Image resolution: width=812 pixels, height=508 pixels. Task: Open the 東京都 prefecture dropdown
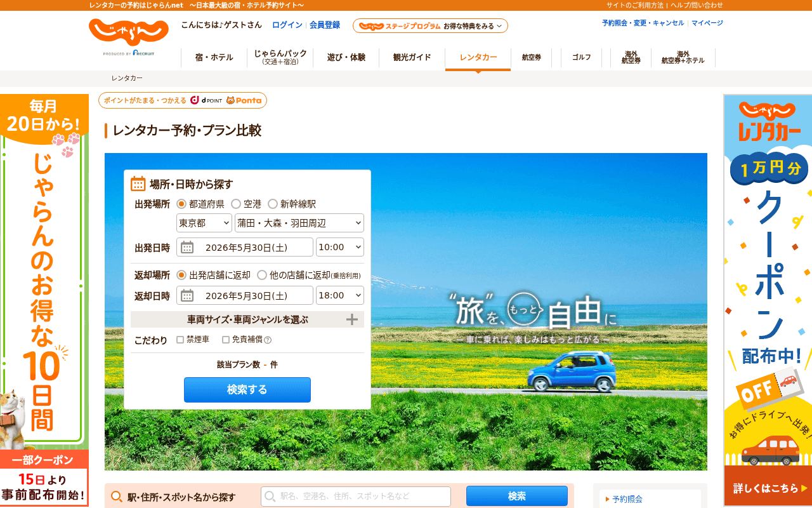(204, 223)
